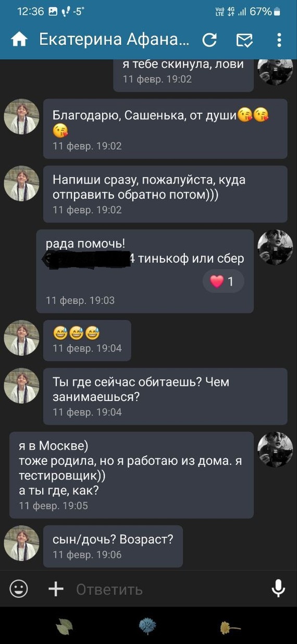Viewport: 297px width, 644px height.
Task: Select the я в Москве message bubble
Action: pos(131,475)
